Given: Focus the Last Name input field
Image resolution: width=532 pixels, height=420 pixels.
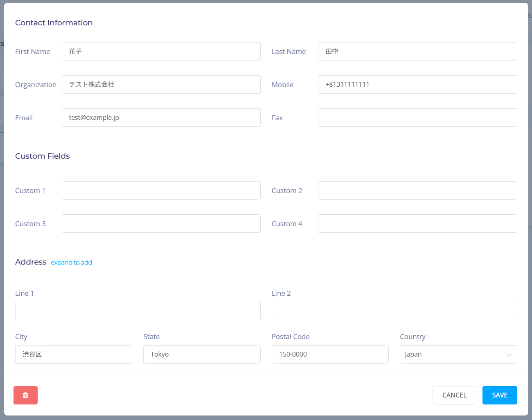Looking at the screenshot, I should click(x=417, y=52).
